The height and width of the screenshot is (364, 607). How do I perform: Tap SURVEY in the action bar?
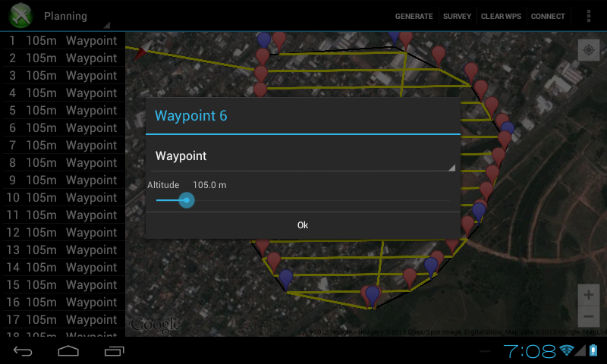[x=457, y=16]
